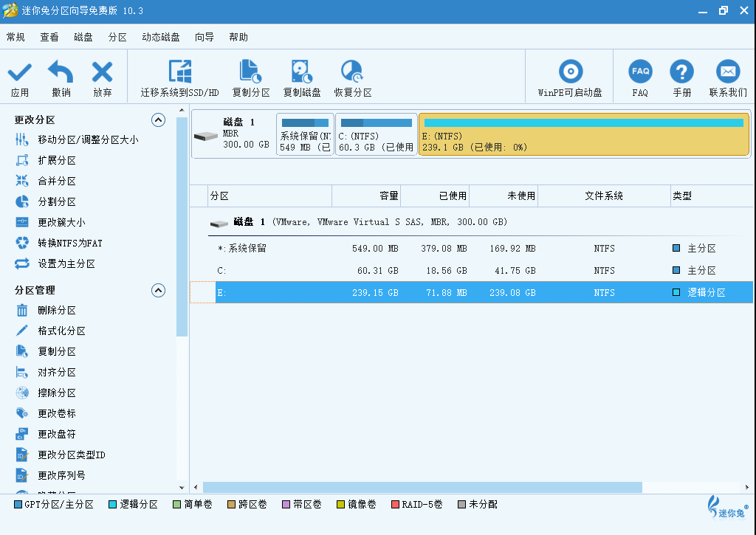This screenshot has width=756, height=535.
Task: Select 擦除分区 wipe partition action
Action: (56, 393)
